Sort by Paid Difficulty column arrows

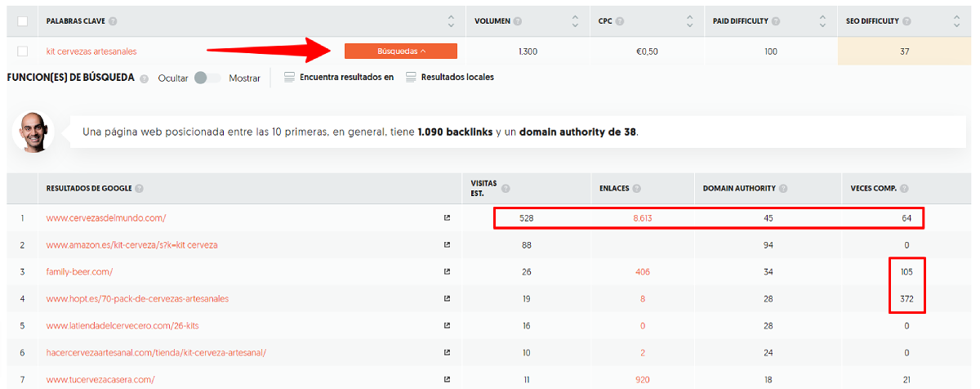click(825, 21)
